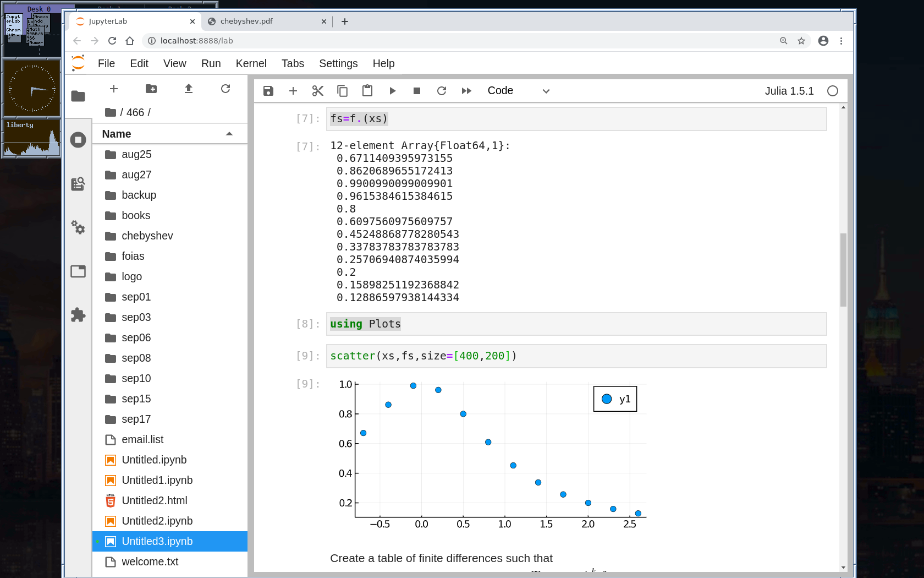Create a new folder in file browser
The width and height of the screenshot is (924, 578).
point(151,89)
